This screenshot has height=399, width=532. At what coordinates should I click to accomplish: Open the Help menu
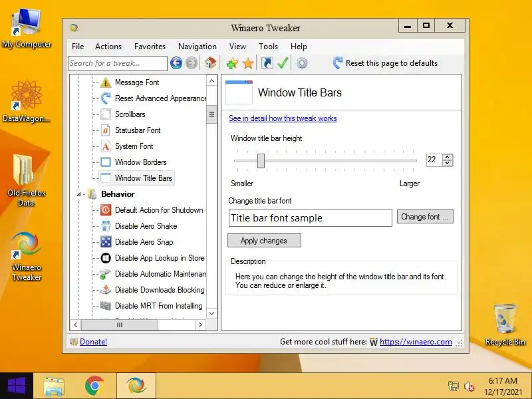299,47
